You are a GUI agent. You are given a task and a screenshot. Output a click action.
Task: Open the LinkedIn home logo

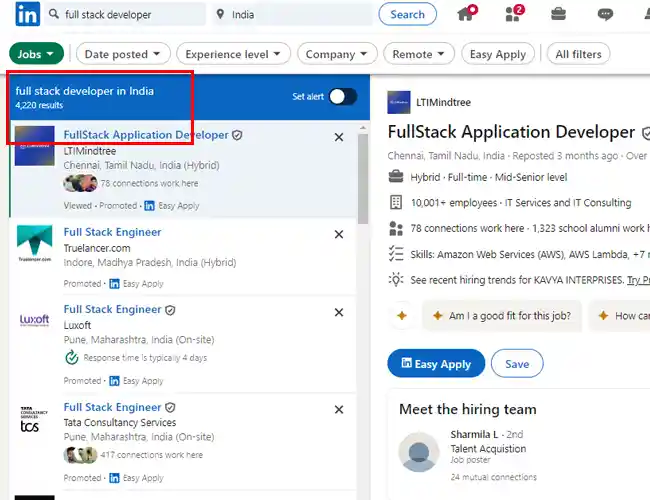(28, 14)
